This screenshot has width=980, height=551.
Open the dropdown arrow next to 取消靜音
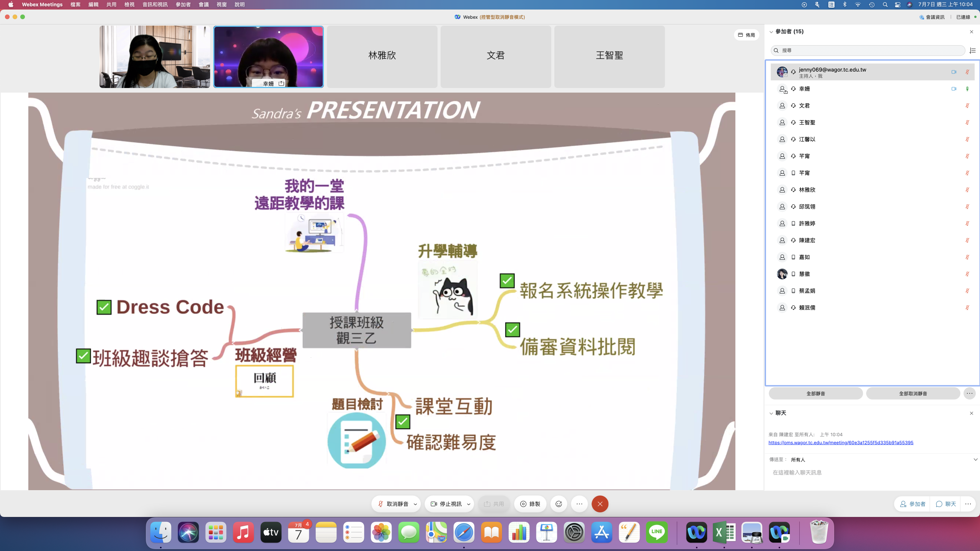click(415, 504)
